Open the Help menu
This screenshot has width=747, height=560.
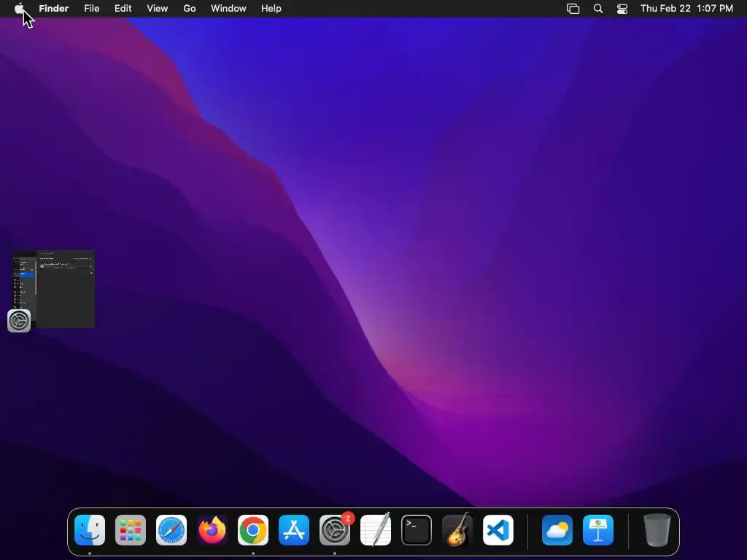coord(271,8)
